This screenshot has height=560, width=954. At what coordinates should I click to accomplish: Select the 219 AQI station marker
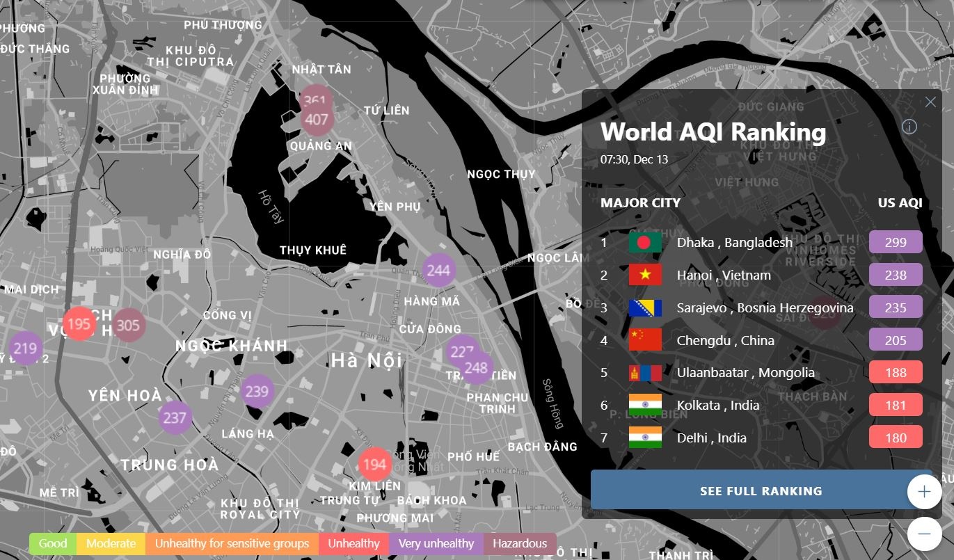(x=25, y=349)
